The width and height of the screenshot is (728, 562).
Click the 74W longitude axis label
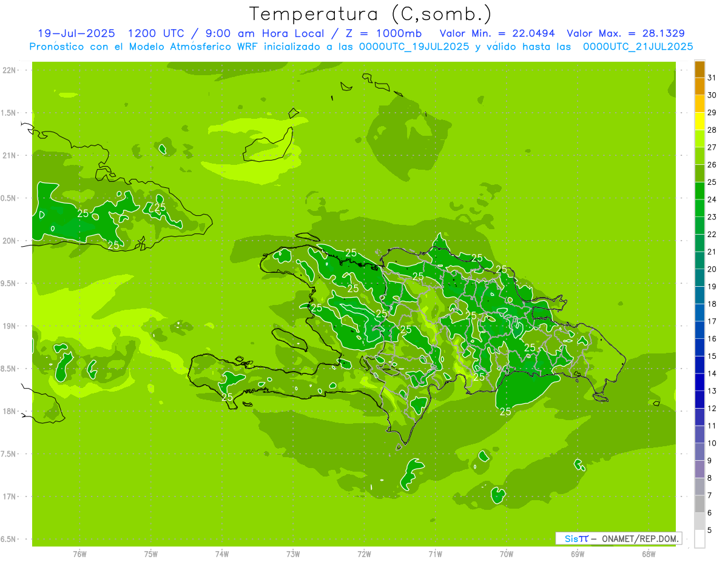pos(221,554)
